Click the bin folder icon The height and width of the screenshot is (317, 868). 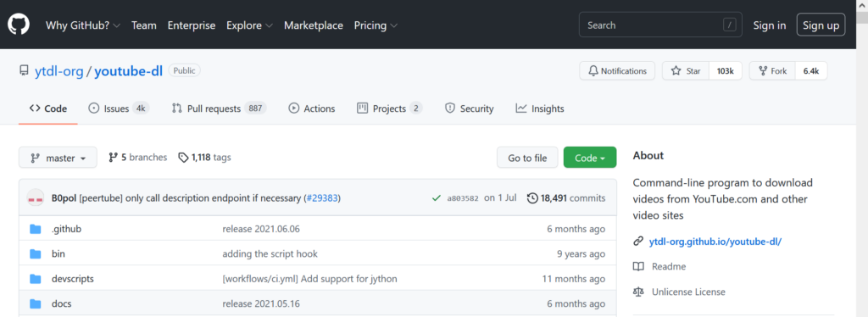[36, 254]
